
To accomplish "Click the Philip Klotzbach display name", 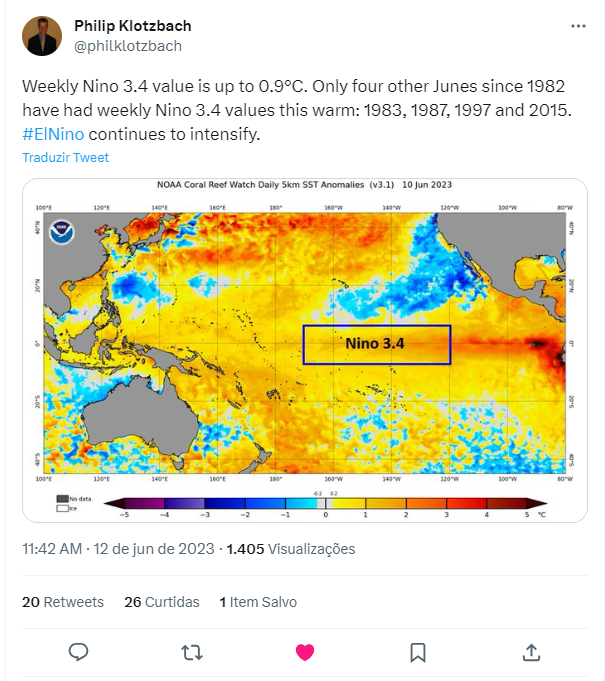I will pos(133,26).
